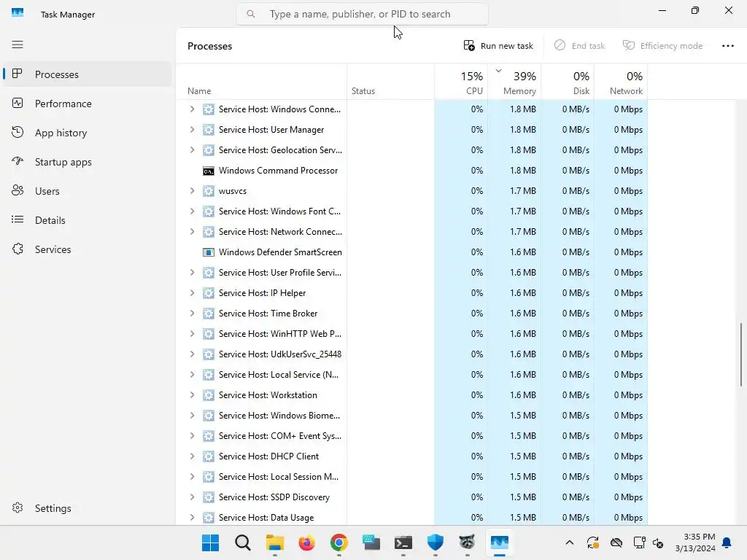Click the Status column header
Image resolution: width=747 pixels, height=560 pixels.
tap(391, 82)
